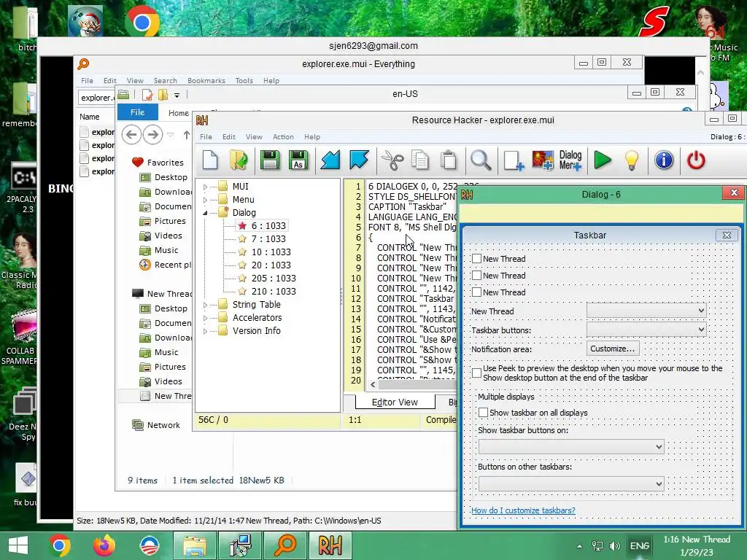Click the Save As floppy icon

click(298, 160)
